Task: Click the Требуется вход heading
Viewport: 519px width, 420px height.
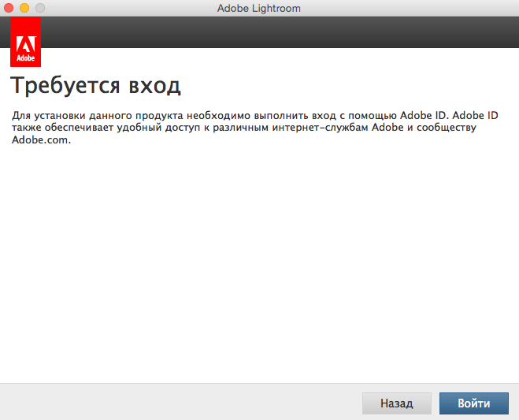Action: 95,86
